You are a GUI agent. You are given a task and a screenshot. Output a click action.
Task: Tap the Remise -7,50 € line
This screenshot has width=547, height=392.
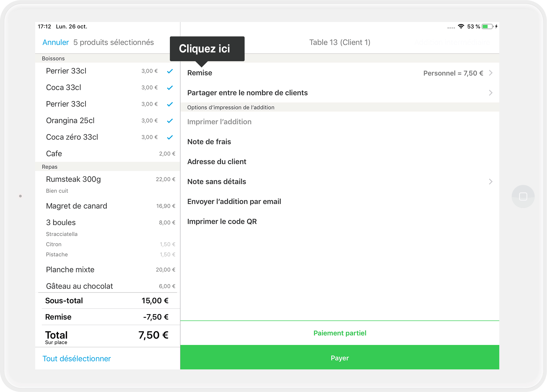(x=108, y=317)
